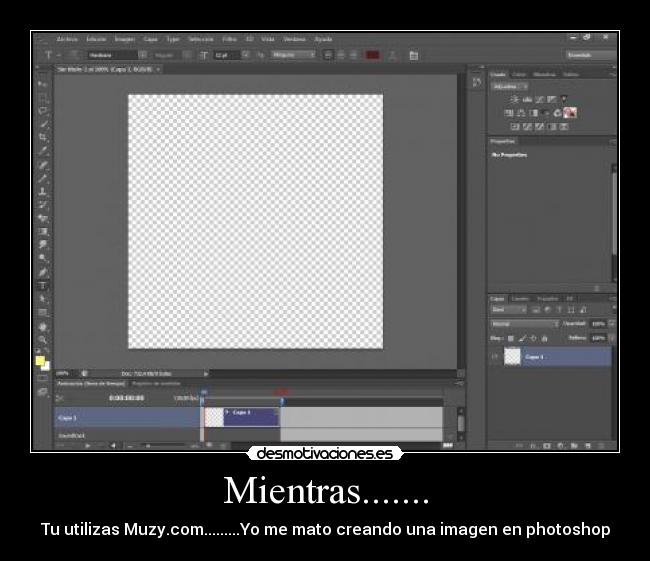
Task: Select the Clone Stamp tool
Action: 43,192
